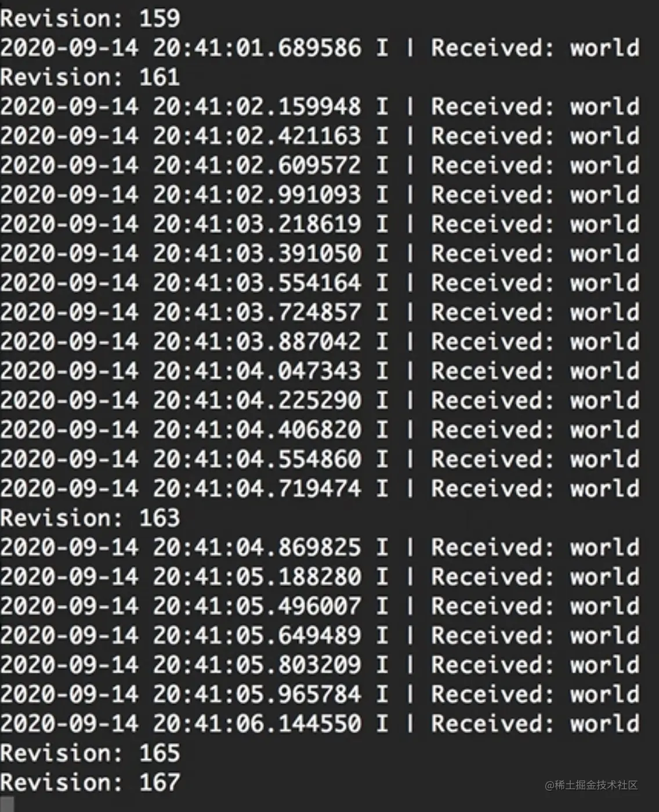Viewport: 659px width, 812px height.
Task: Click the log entry at 20:41:04.869825
Action: [x=320, y=548]
